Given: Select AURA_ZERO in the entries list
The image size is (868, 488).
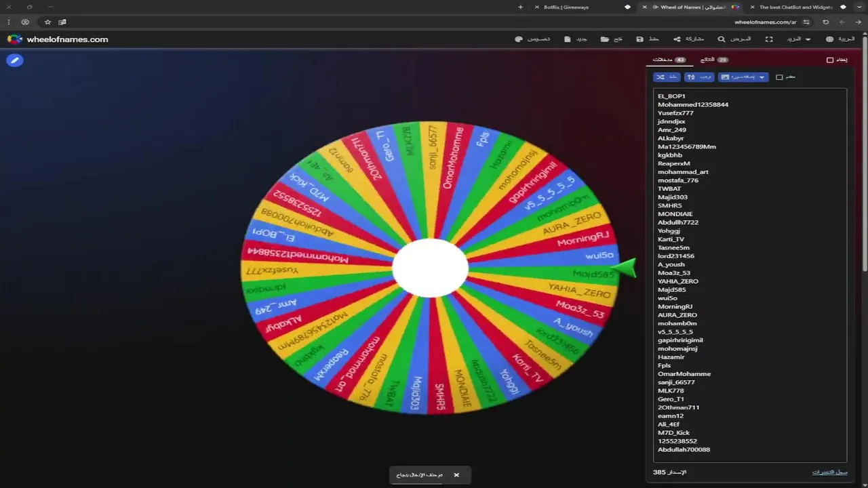Looking at the screenshot, I should click(x=677, y=314).
